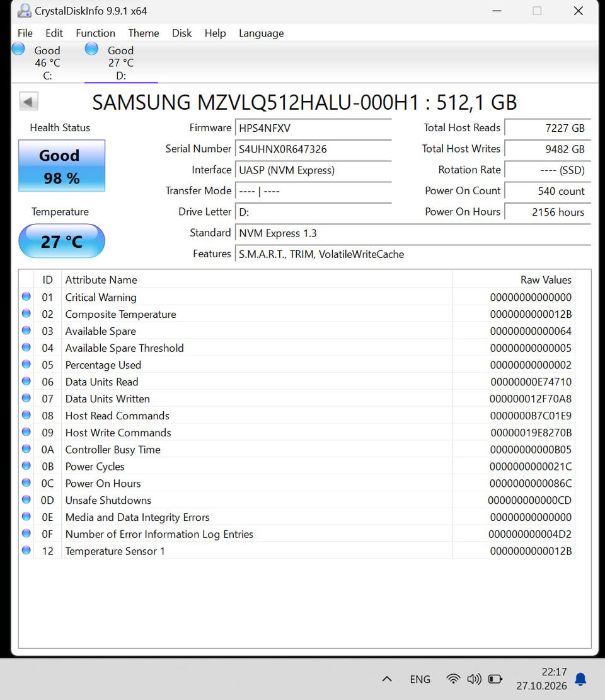
Task: Open the File menu
Action: pos(25,33)
